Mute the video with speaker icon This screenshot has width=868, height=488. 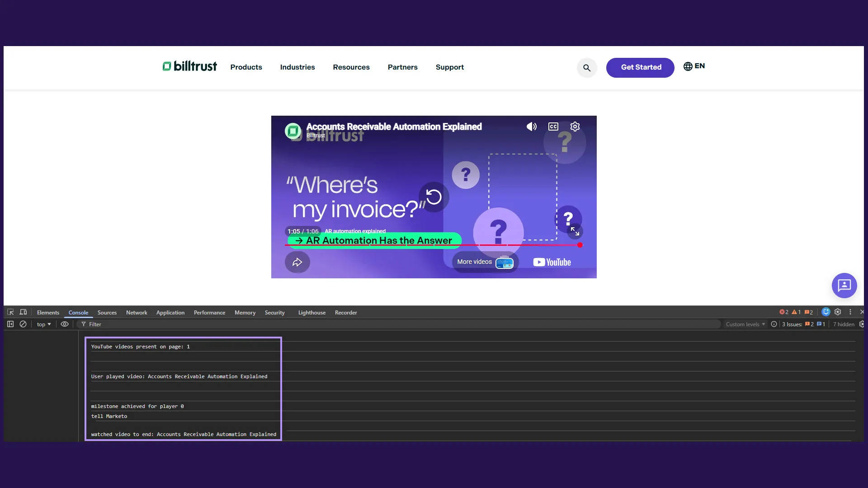click(532, 127)
